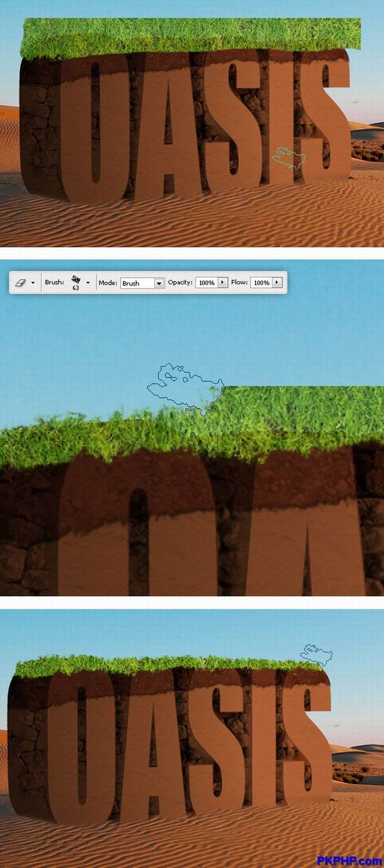Open the tool preset picker beside Eraser
This screenshot has height=868, width=384.
click(x=33, y=282)
